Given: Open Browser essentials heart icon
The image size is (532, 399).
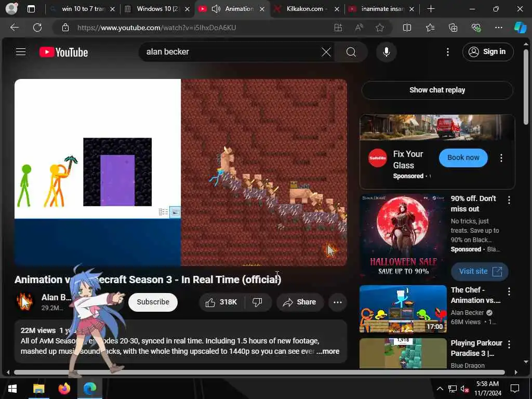Looking at the screenshot, I should point(476,28).
